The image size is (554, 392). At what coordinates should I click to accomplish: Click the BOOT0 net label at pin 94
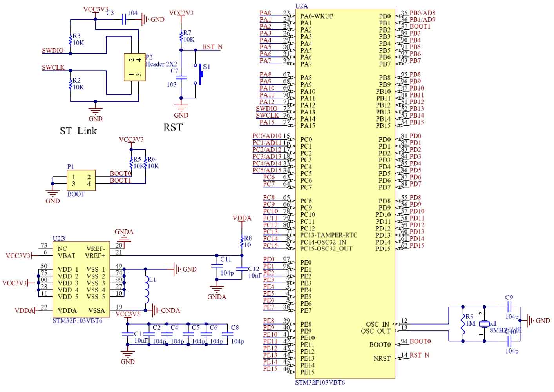[x=420, y=341]
